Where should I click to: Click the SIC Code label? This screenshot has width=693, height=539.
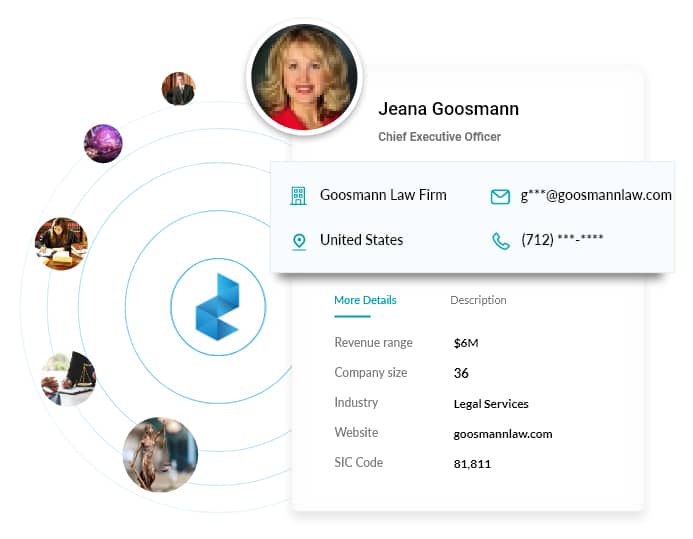point(359,463)
